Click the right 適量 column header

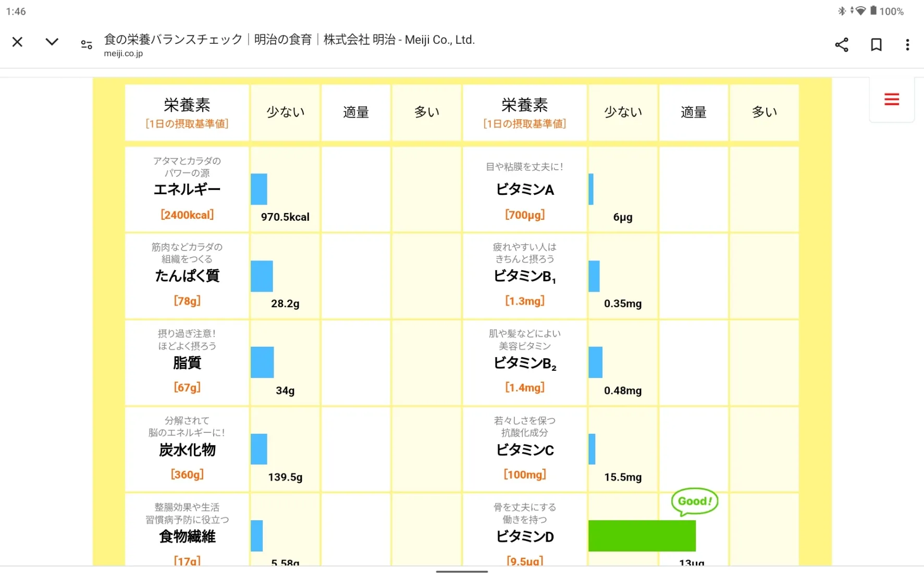click(694, 112)
